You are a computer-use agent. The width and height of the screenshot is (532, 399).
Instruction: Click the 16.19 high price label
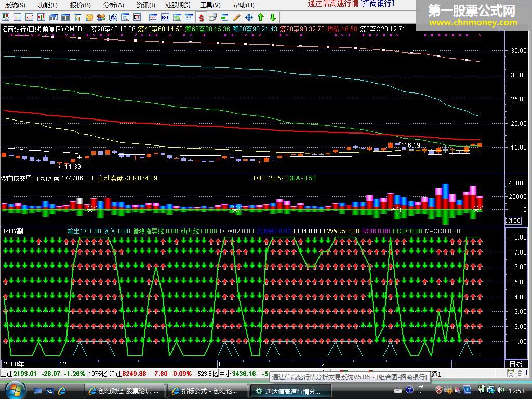pos(412,145)
